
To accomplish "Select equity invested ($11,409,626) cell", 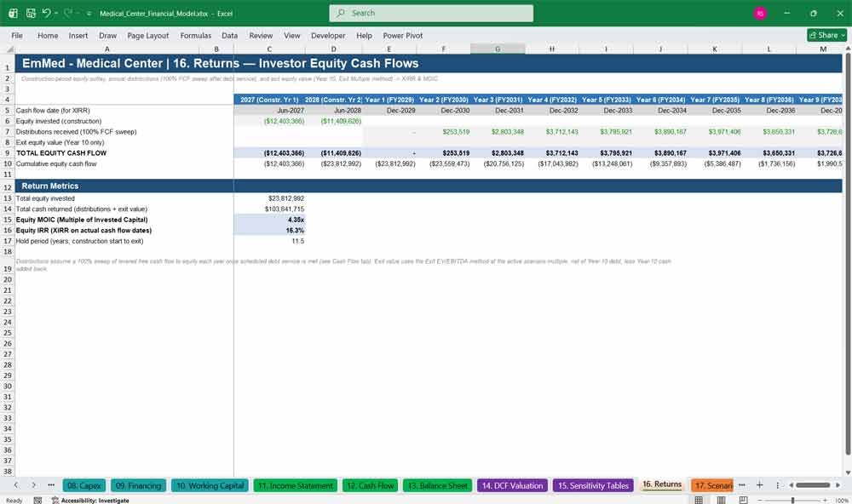I will pos(334,121).
